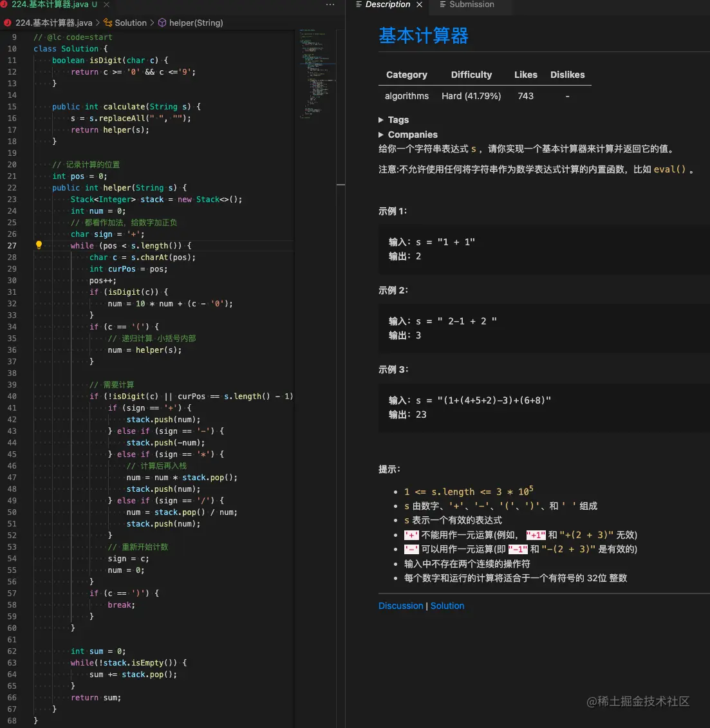
Task: Click the Category column header
Action: [x=407, y=75]
